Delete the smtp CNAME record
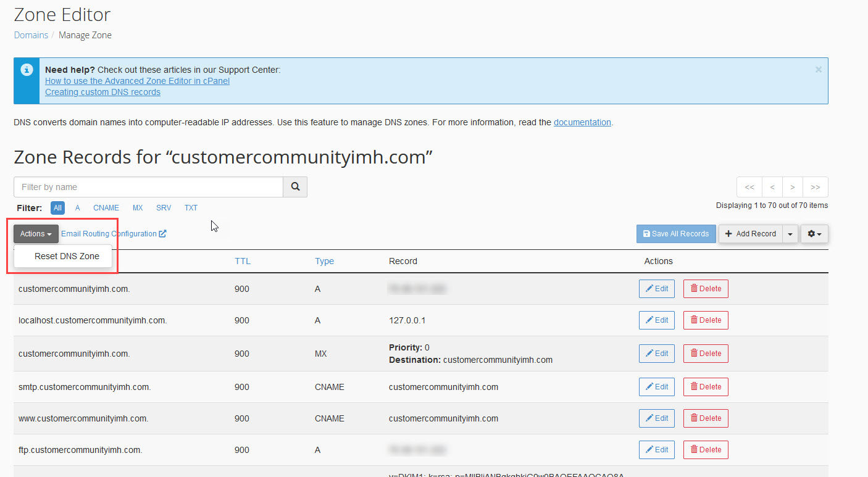 [x=706, y=387]
